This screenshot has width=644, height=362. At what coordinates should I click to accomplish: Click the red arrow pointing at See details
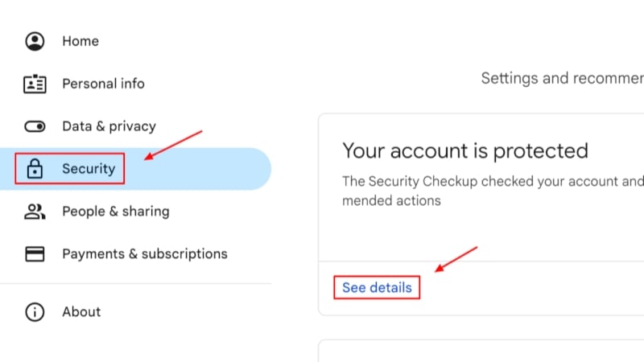coord(456,259)
